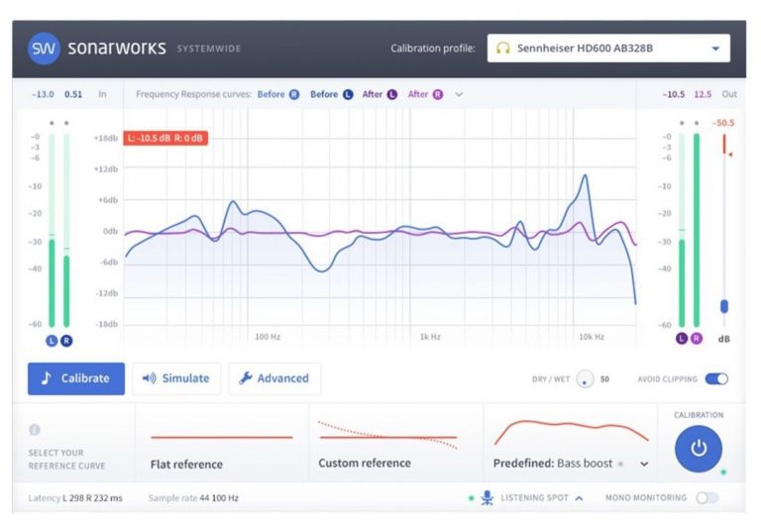Click the input level value 0.51
This screenshot has height=532, width=761.
73,94
